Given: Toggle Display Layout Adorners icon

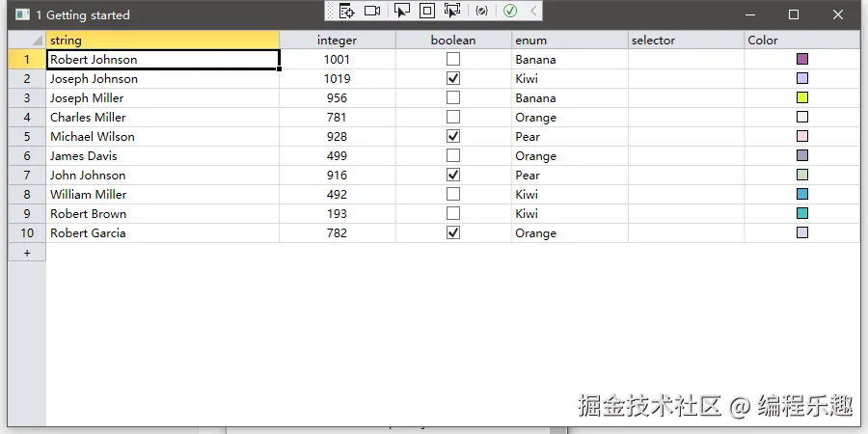Looking at the screenshot, I should tap(427, 11).
